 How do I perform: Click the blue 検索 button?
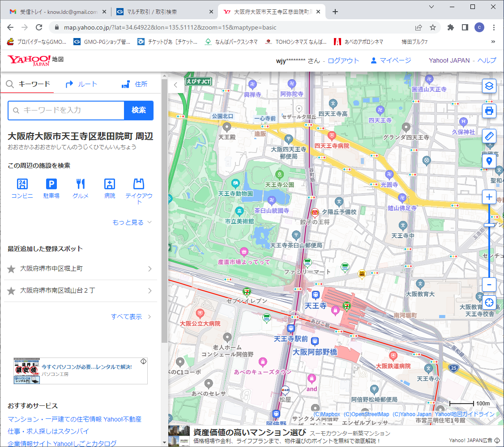138,110
